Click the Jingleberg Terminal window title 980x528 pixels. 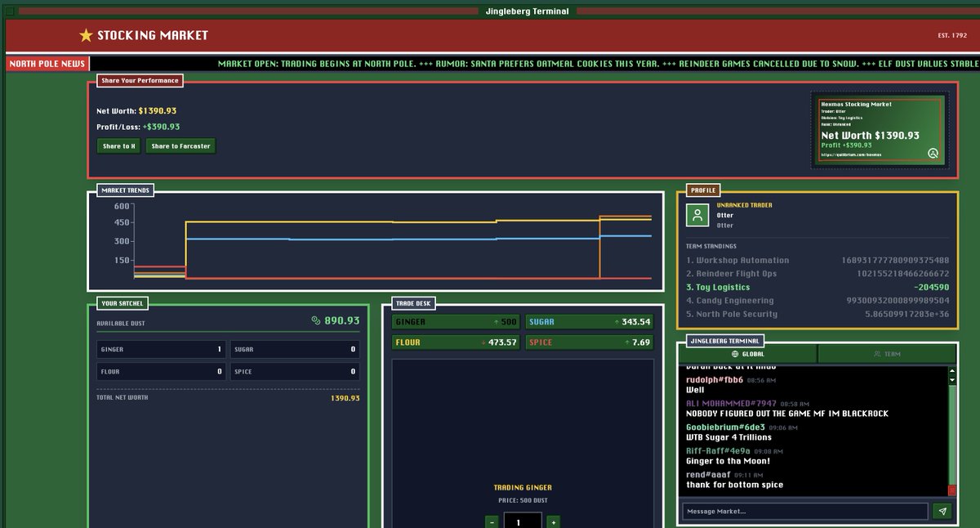tap(528, 11)
